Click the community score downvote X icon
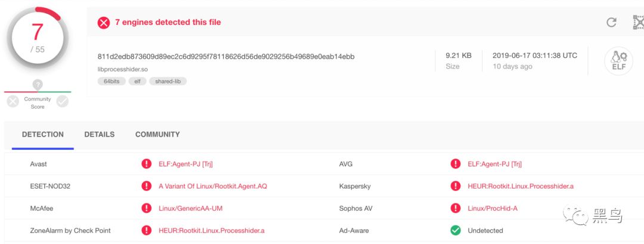644x244 pixels. coord(13,102)
